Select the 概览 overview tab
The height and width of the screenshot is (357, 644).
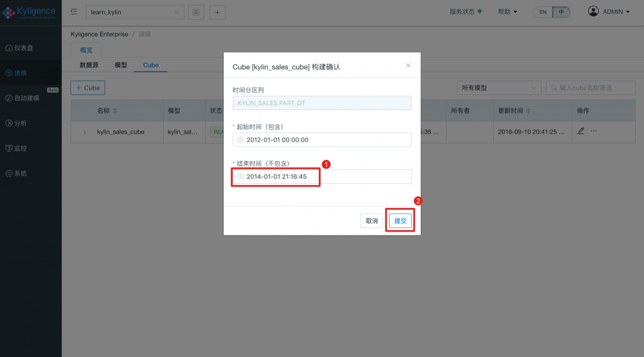86,50
